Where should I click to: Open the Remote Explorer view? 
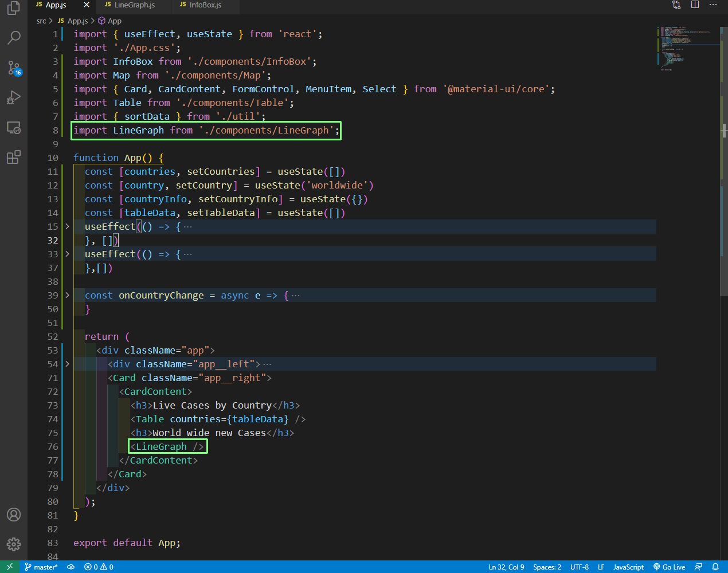(x=13, y=127)
